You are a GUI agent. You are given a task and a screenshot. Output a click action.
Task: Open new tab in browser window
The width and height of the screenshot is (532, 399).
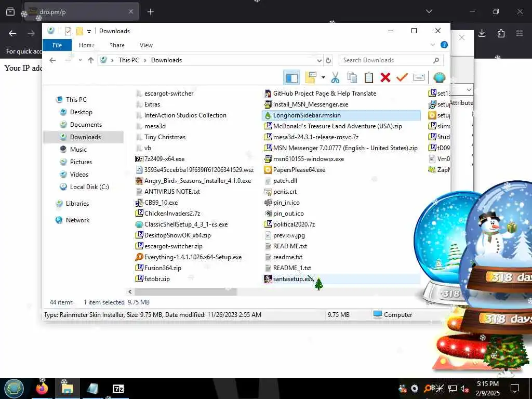[150, 12]
